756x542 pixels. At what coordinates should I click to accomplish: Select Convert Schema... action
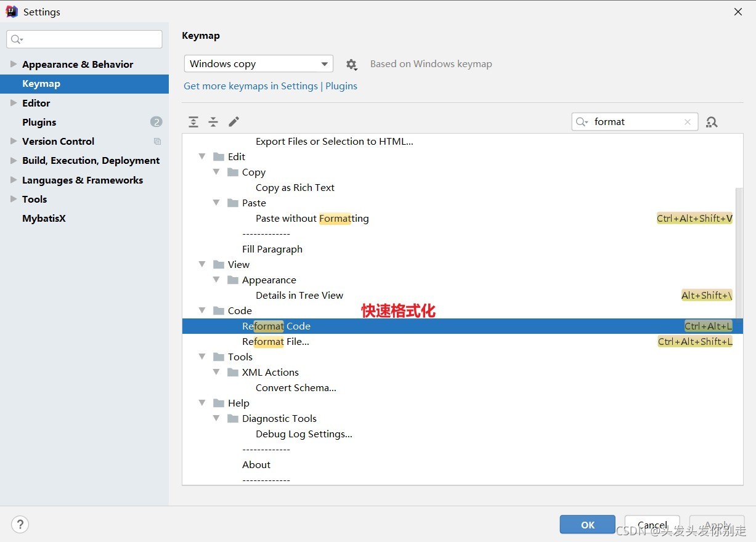tap(463, 387)
